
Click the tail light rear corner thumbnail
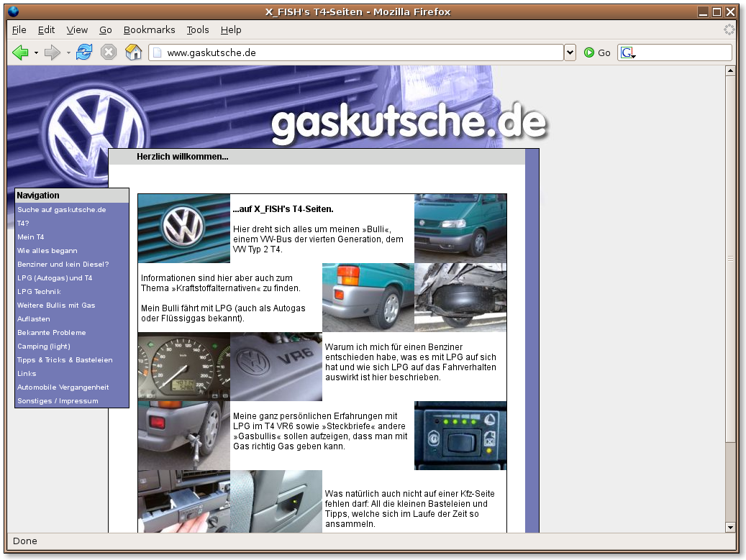coord(368,298)
